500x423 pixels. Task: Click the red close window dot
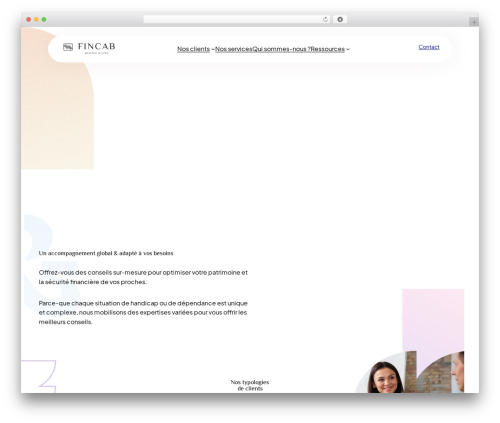29,19
